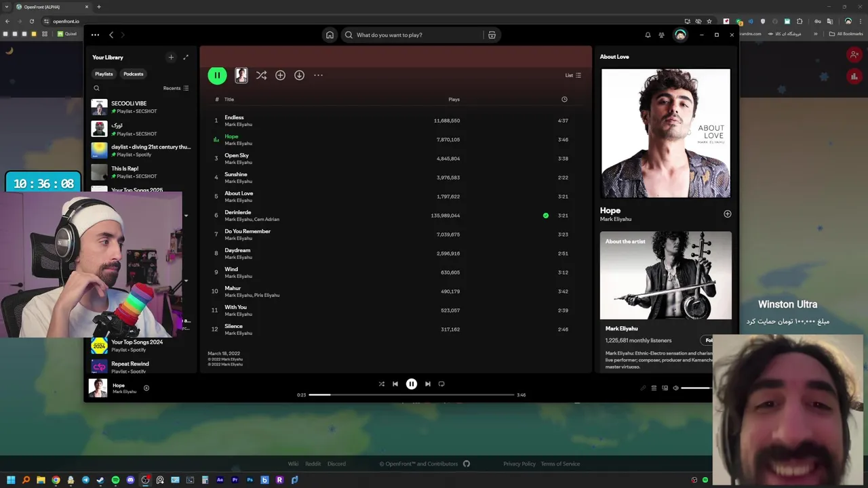Open the Recents sort dropdown
868x488 pixels.
176,88
